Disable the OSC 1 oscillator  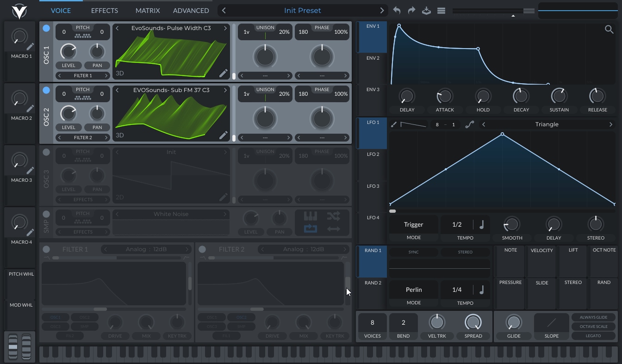coord(46,28)
